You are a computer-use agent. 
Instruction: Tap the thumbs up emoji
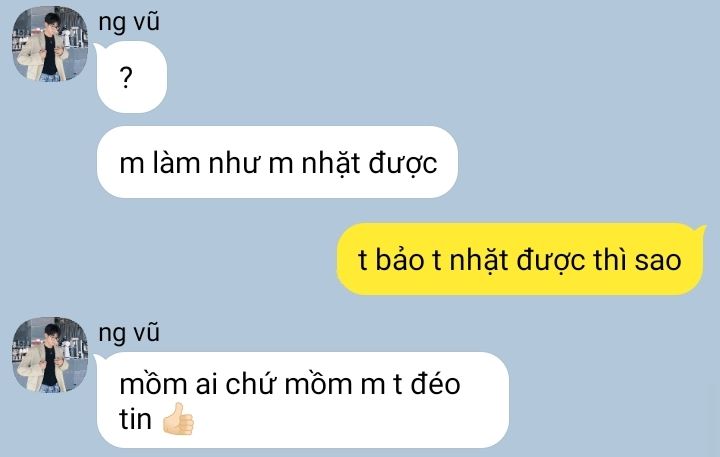point(179,419)
